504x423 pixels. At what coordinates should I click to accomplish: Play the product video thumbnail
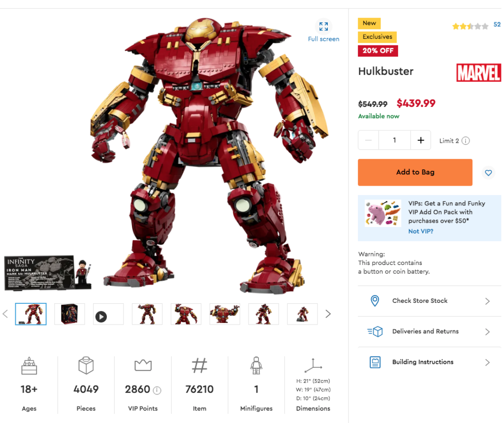point(108,314)
